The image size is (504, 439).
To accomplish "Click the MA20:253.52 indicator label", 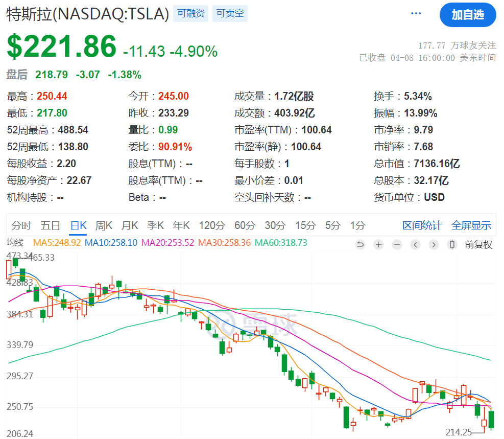I will tap(168, 242).
